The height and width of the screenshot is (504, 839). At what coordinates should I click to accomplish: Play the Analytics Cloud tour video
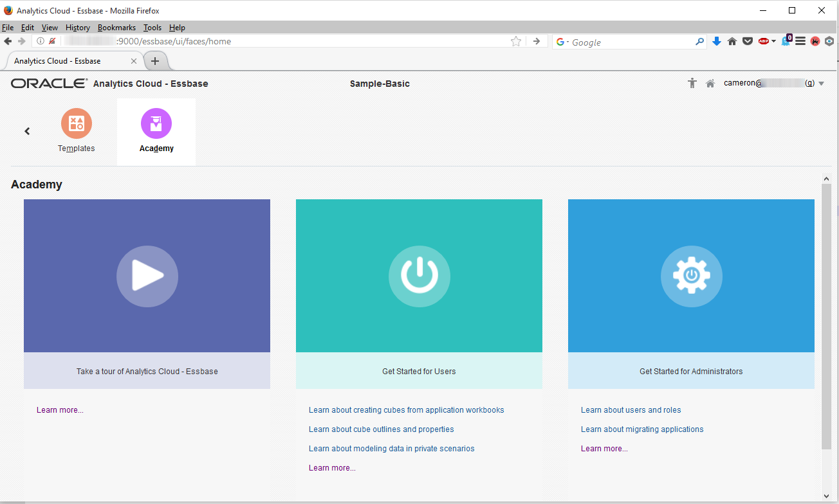[147, 276]
